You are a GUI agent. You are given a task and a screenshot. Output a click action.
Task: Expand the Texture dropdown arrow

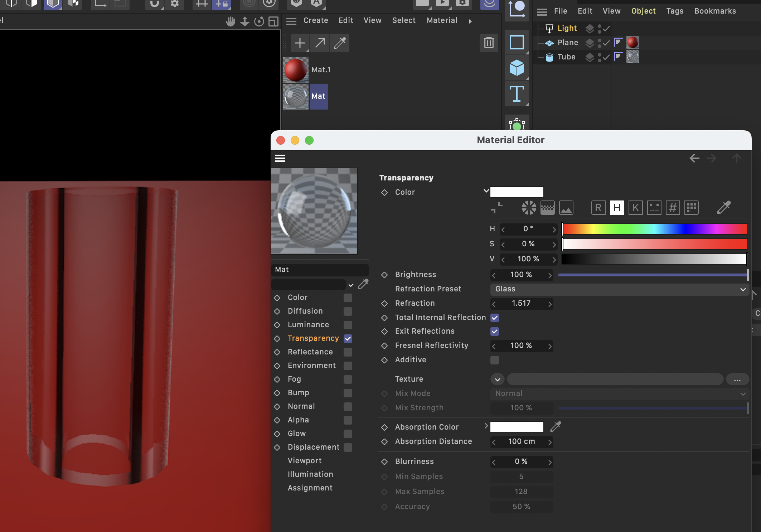(498, 379)
